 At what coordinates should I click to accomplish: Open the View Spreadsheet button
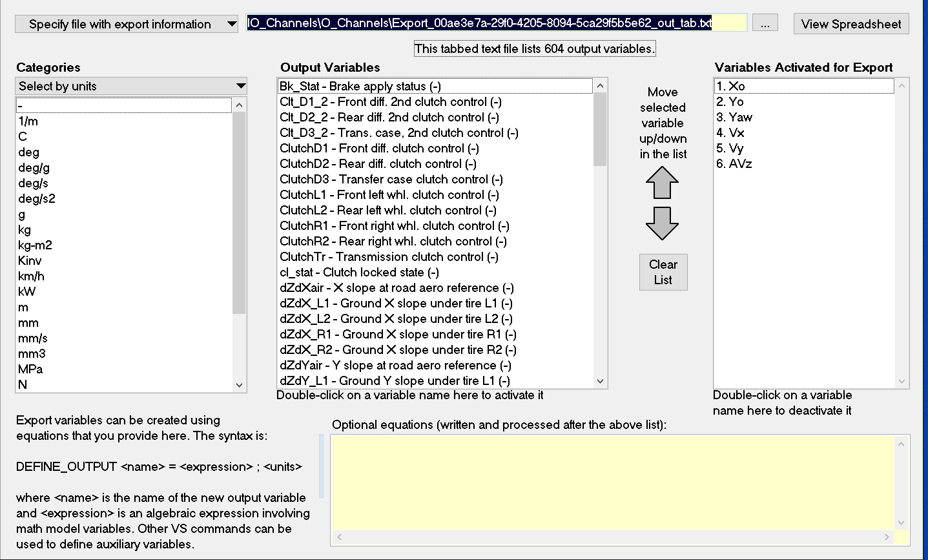click(851, 24)
